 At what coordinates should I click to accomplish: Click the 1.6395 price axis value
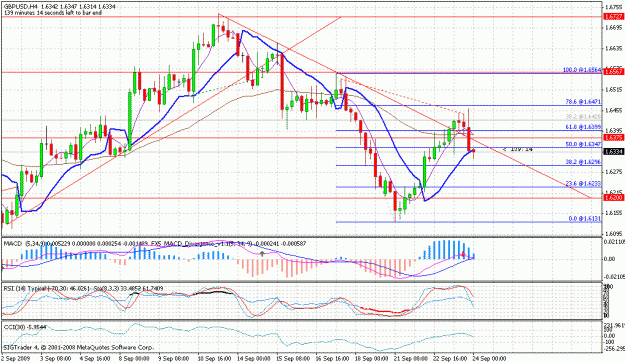pyautogui.click(x=614, y=130)
